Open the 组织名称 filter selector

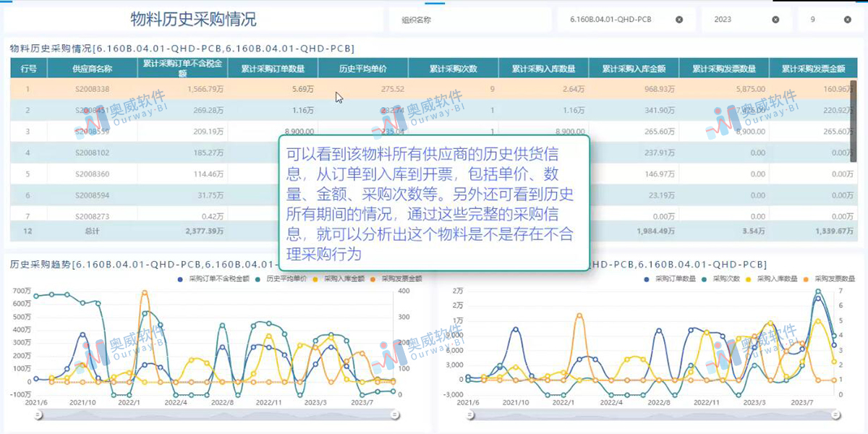click(470, 19)
